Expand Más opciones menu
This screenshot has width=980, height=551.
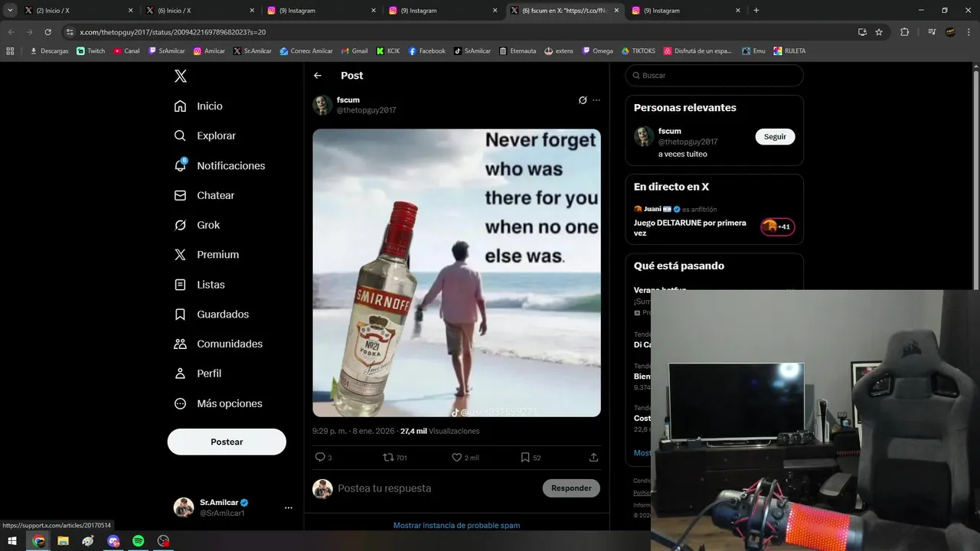[218, 403]
